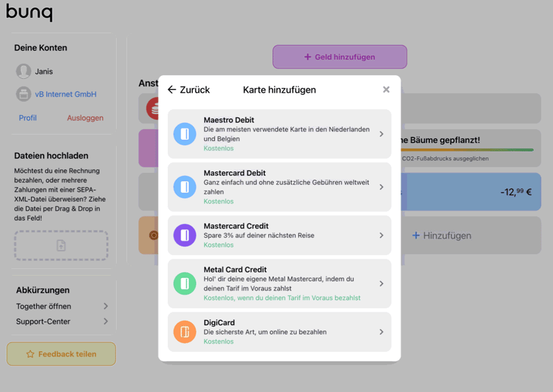Click the trees planted progress bar
The width and height of the screenshot is (553, 392).
click(x=467, y=150)
